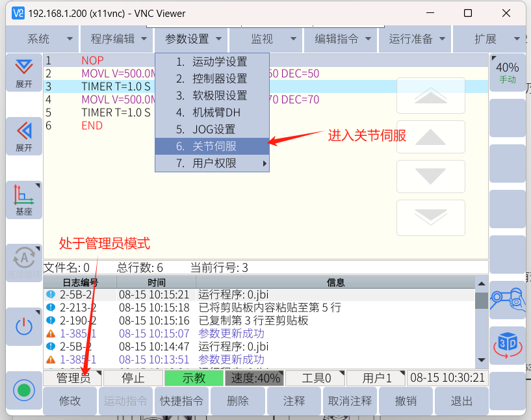
Task: Click the 修改 button
Action: 70,401
